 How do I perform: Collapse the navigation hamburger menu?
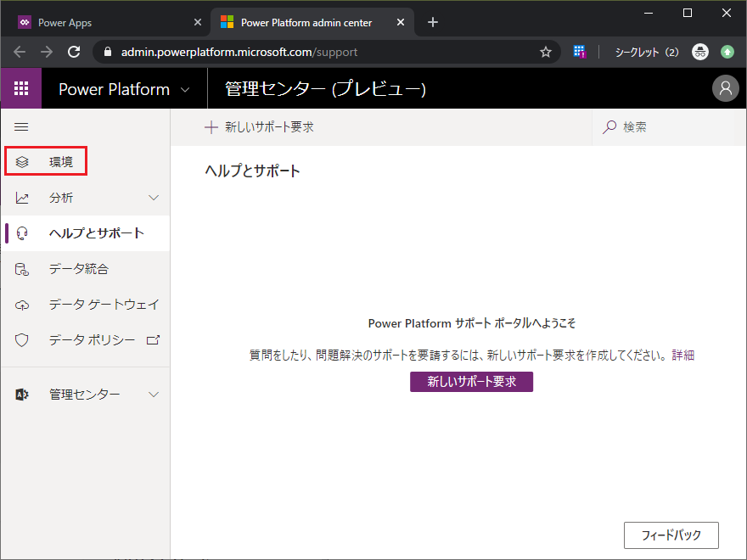point(21,127)
